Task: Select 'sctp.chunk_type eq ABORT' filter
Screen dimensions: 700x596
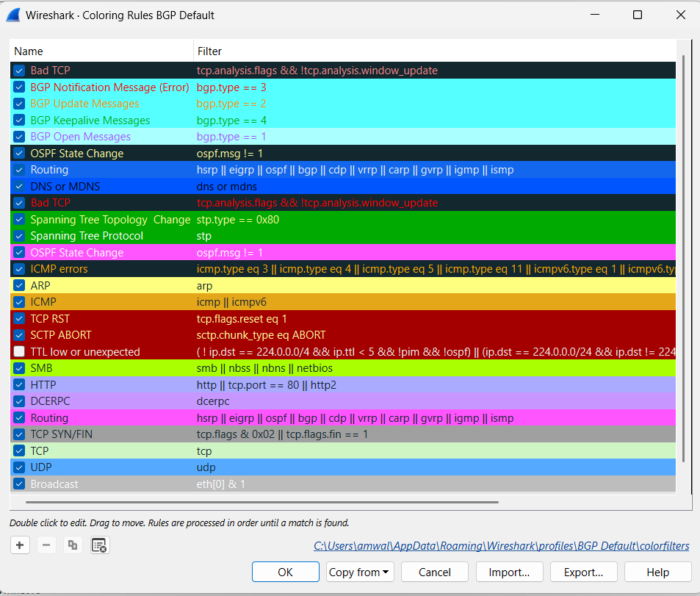Action: tap(261, 335)
